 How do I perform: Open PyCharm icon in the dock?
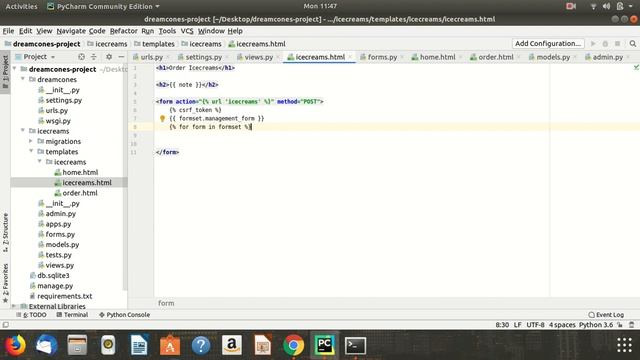click(x=324, y=345)
